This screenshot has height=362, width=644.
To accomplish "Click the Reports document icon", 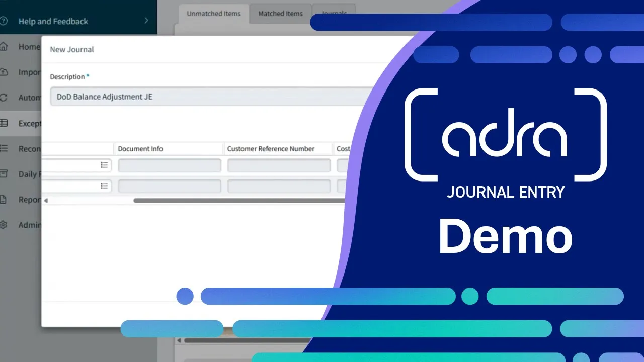I will pos(4,200).
